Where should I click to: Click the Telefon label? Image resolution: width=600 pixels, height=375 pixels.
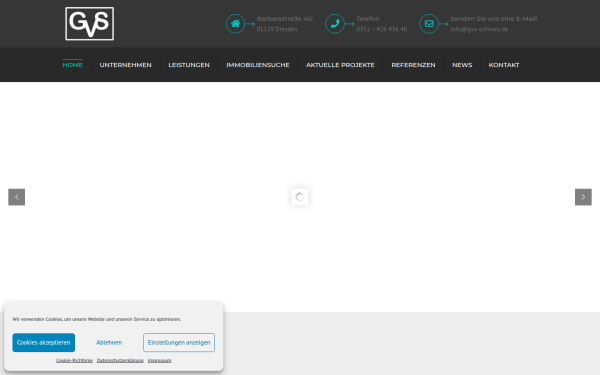pos(368,19)
